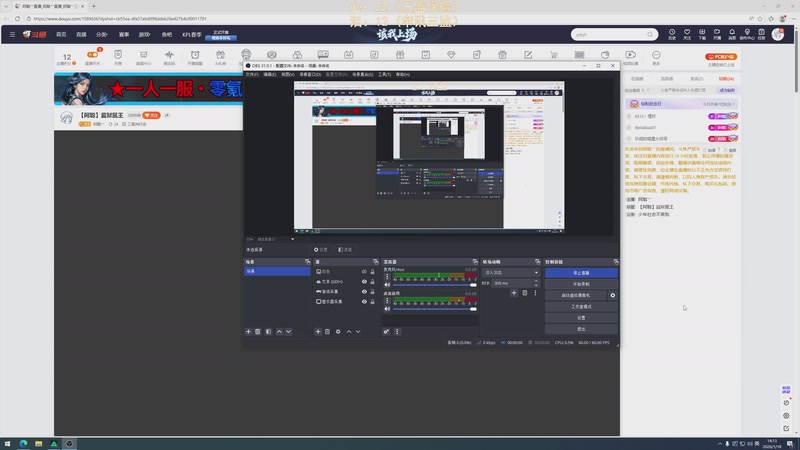Open Windows Start menu
Screen dimensions: 800x450
click(7, 444)
